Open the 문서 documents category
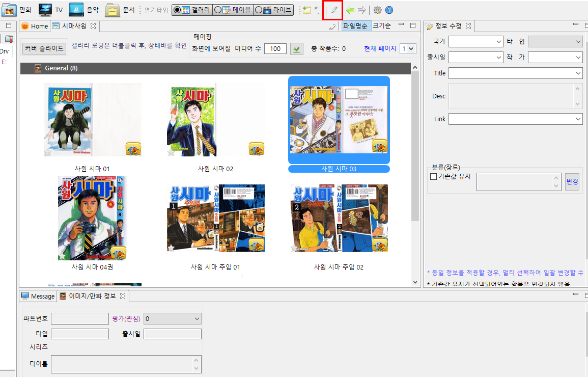Screen dimensions: 588x377 point(120,10)
